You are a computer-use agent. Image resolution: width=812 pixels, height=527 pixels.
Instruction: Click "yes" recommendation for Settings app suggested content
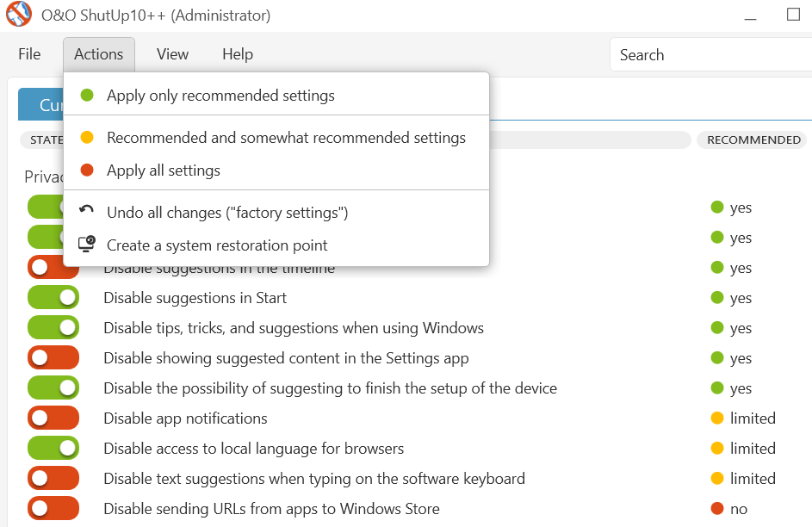pyautogui.click(x=731, y=358)
